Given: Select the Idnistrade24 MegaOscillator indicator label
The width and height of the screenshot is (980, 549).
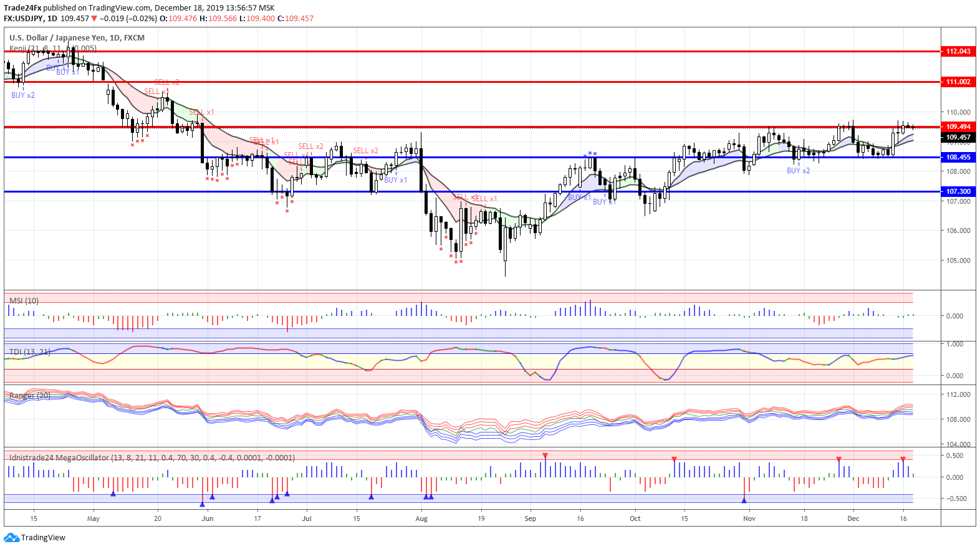Looking at the screenshot, I should (x=152, y=457).
